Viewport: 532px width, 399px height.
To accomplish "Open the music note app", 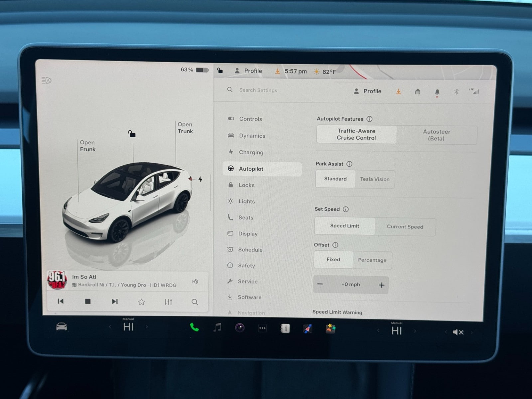I will tap(217, 328).
